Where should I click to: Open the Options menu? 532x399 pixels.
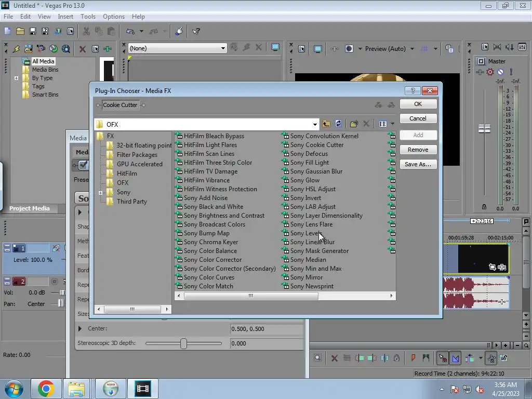tap(114, 17)
